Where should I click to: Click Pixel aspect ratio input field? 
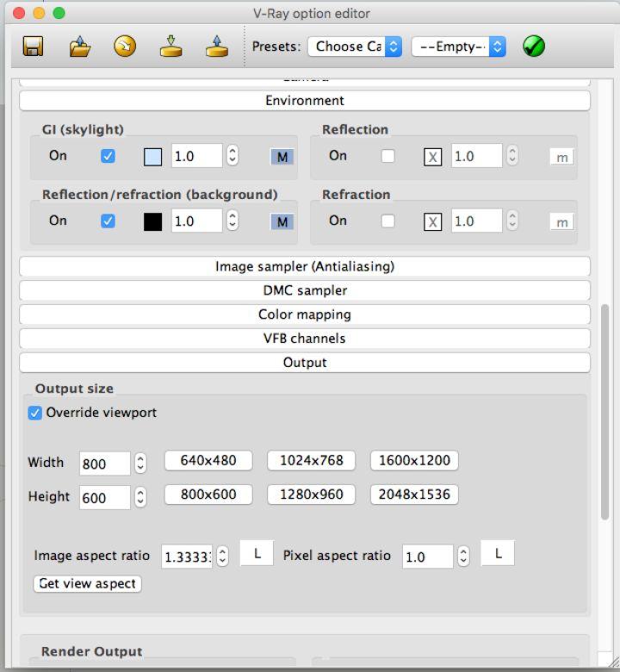point(428,557)
